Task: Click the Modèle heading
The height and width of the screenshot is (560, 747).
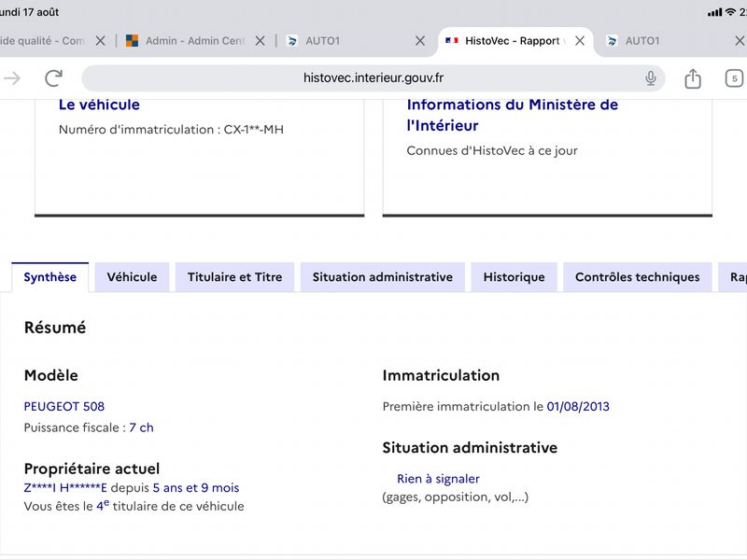Action: (51, 375)
